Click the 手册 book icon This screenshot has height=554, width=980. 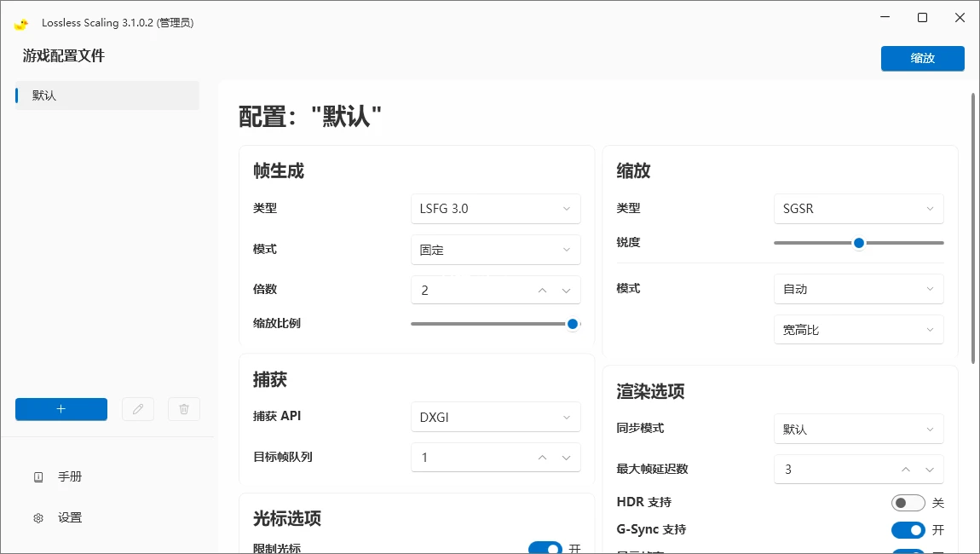[38, 477]
